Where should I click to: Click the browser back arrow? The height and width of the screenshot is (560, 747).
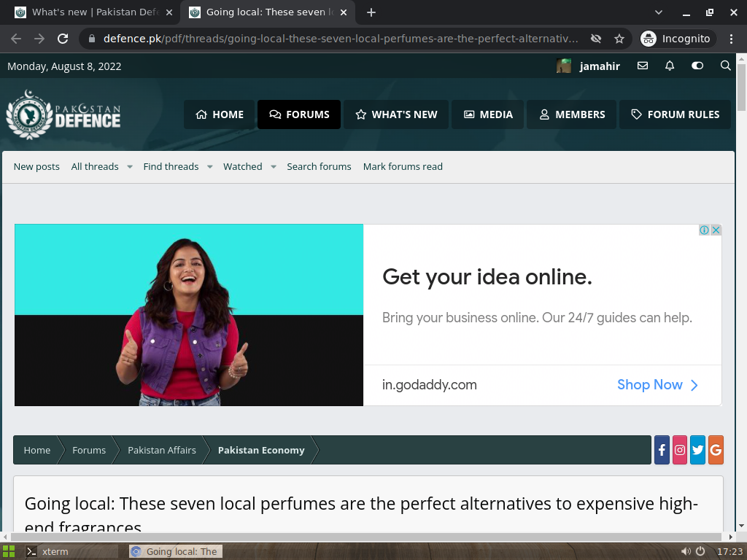(16, 39)
